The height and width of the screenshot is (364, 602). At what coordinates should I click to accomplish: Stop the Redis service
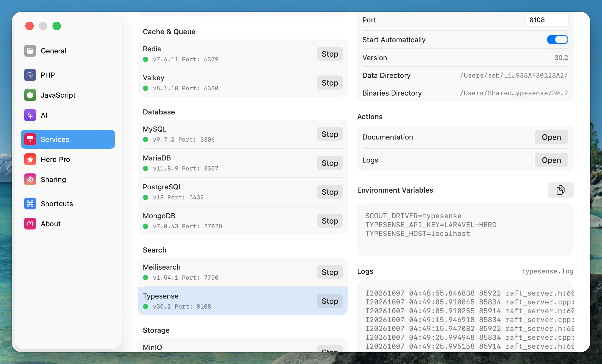click(330, 54)
